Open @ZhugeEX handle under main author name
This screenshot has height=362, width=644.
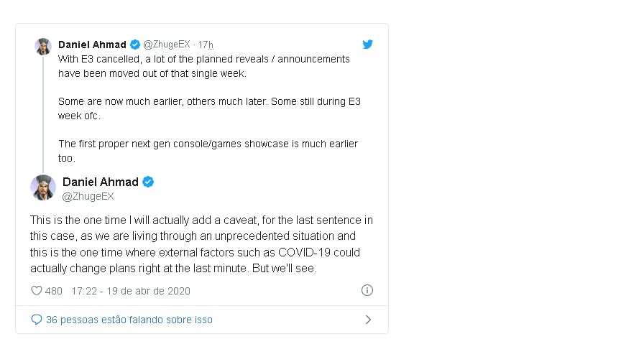click(x=88, y=197)
